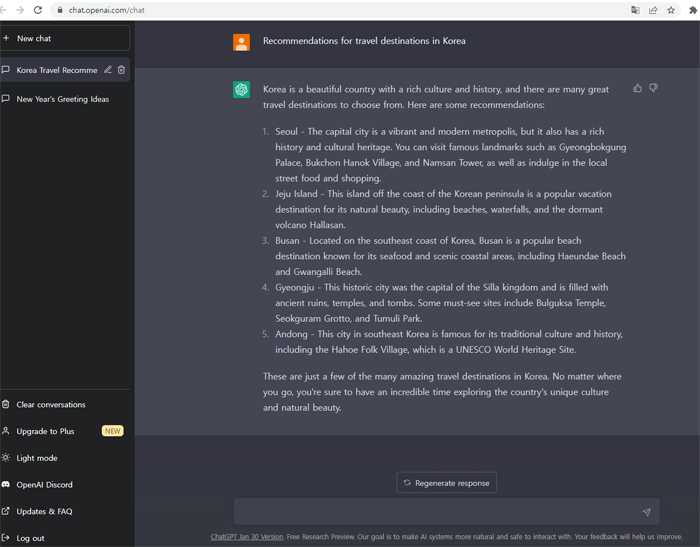Send message with paper plane icon

(646, 512)
